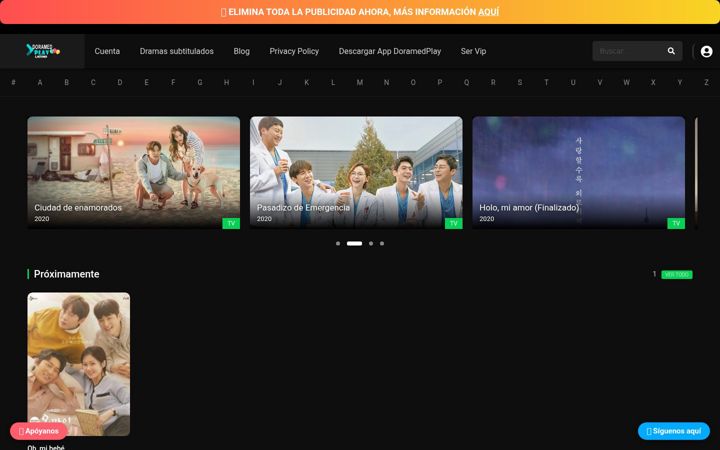Filter dramas by letter M
Image resolution: width=720 pixels, height=450 pixels.
click(360, 83)
